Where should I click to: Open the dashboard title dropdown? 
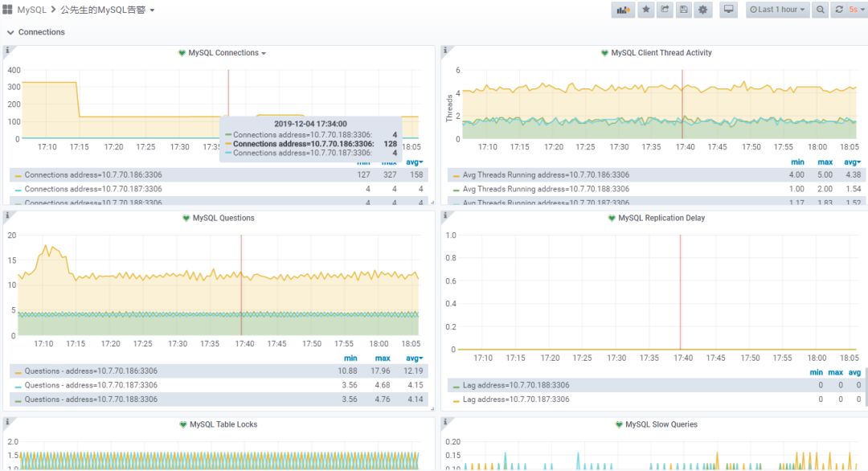point(108,10)
